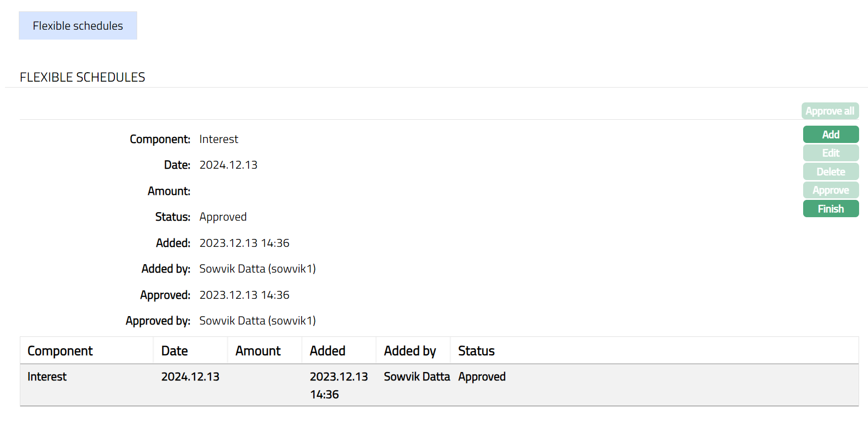Click the Approve all button
The image size is (868, 421).
pyautogui.click(x=830, y=111)
